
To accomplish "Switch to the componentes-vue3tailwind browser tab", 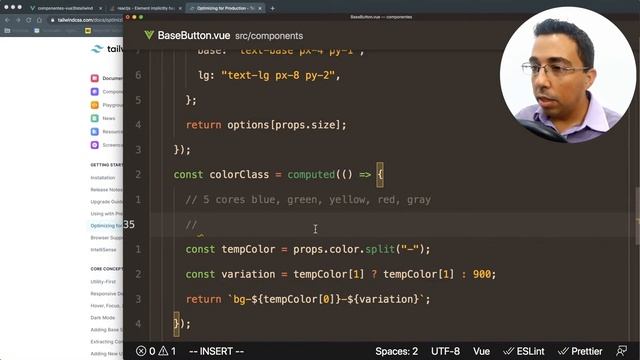I will click(x=65, y=8).
